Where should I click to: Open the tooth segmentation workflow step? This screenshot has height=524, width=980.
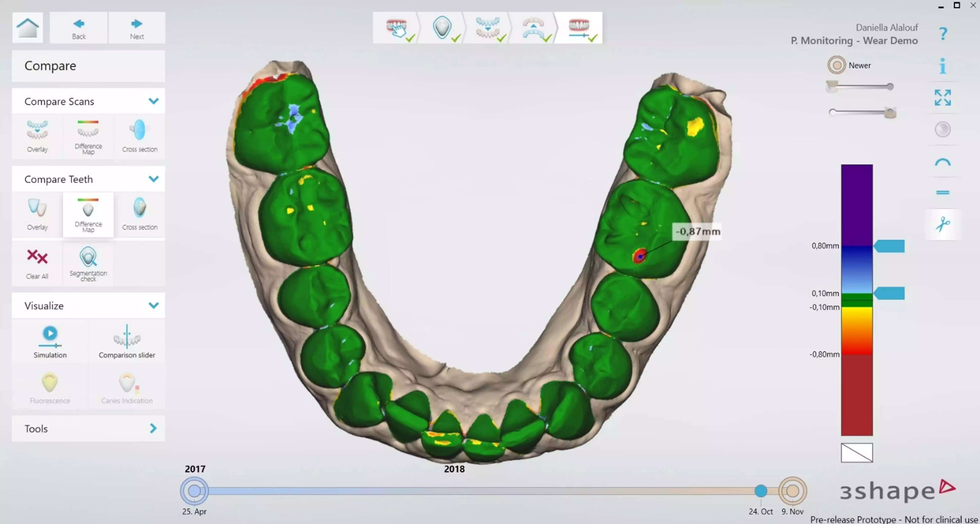[x=442, y=27]
